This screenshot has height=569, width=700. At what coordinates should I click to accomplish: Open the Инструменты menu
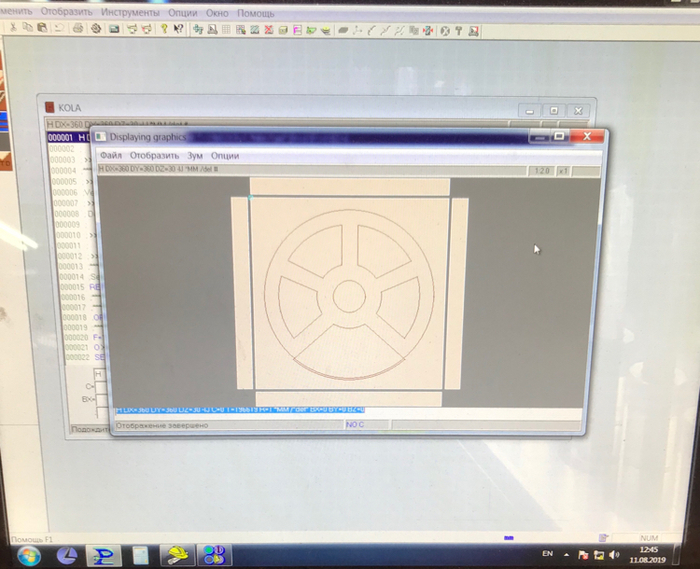(x=130, y=12)
